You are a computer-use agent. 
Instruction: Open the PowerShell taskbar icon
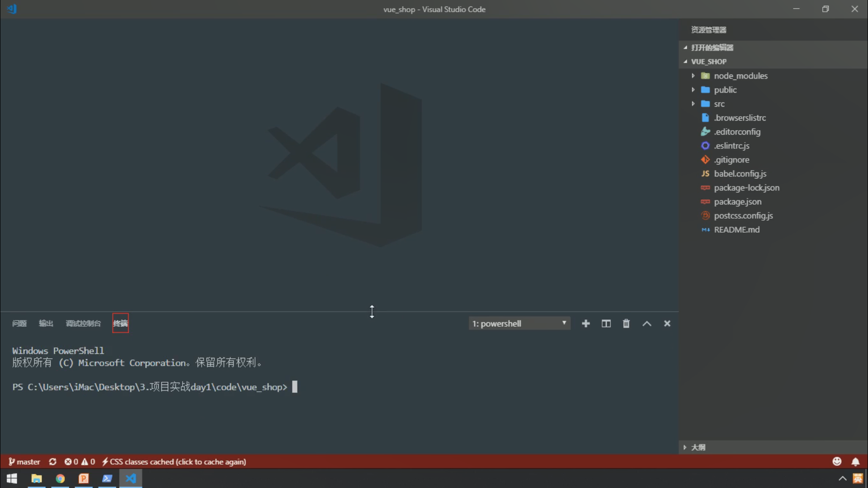tap(107, 479)
